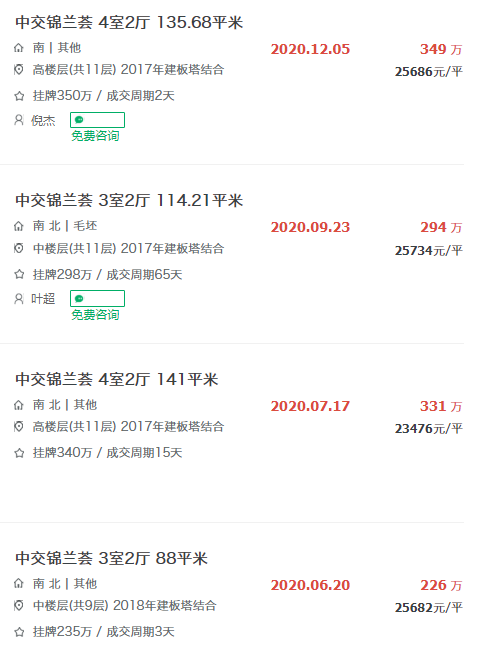The width and height of the screenshot is (492, 664).
Task: Click the chat button next to 叶超
Action: click(x=97, y=299)
